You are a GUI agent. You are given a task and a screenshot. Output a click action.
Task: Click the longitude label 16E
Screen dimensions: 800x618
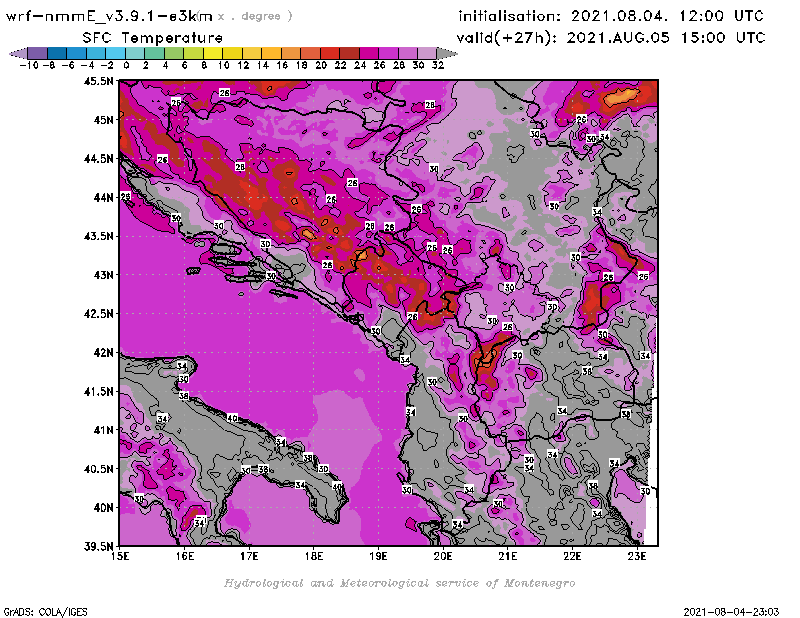[185, 556]
